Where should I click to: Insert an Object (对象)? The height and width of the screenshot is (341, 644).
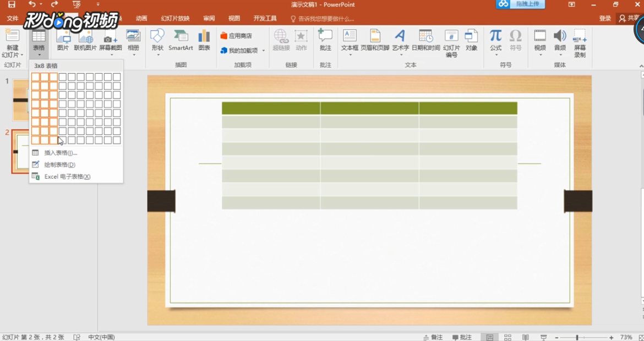pos(471,40)
